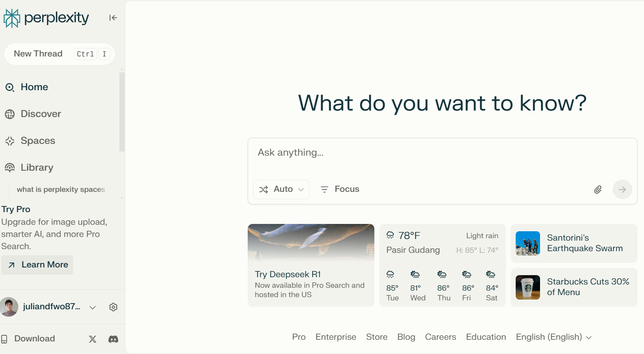Open the Try Deepseek R1 card
The height and width of the screenshot is (354, 644).
311,265
